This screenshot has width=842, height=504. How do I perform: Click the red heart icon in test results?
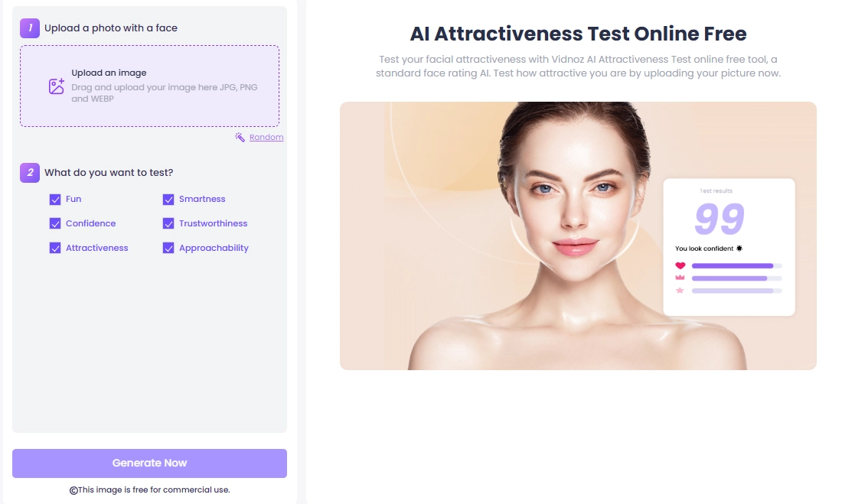pos(680,266)
